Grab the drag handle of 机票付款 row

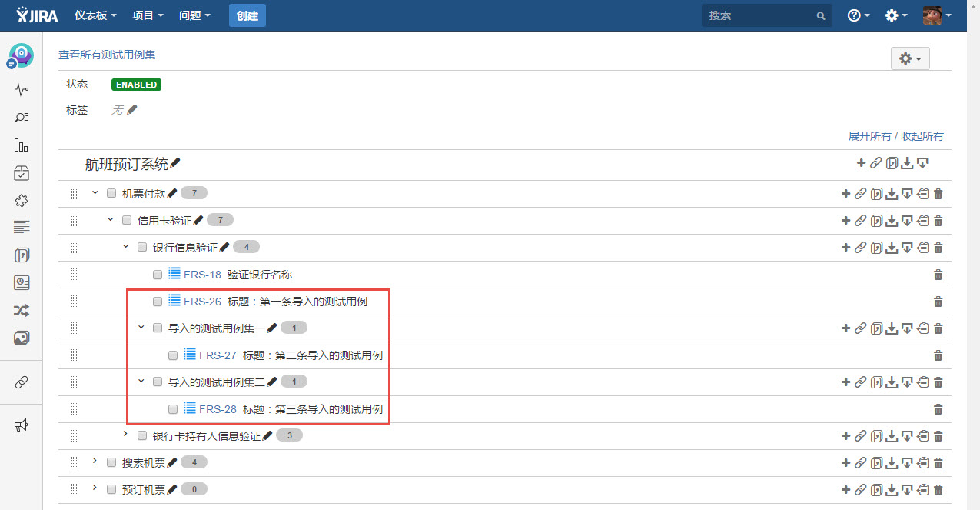[x=75, y=194]
